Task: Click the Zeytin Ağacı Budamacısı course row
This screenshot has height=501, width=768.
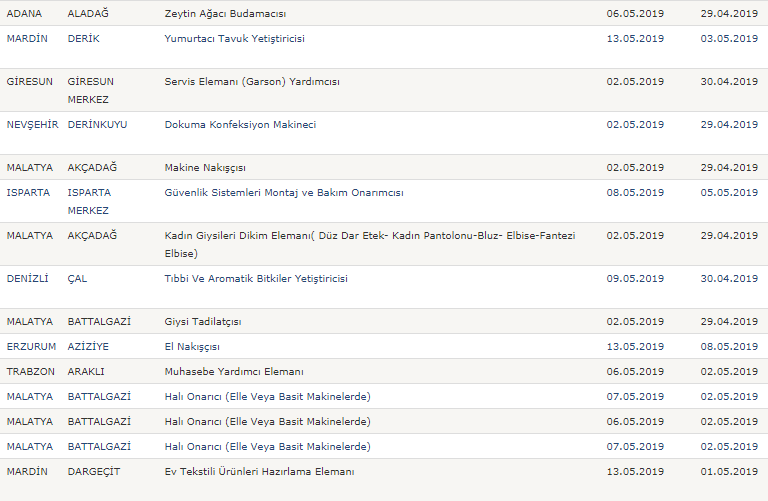Action: click(225, 14)
